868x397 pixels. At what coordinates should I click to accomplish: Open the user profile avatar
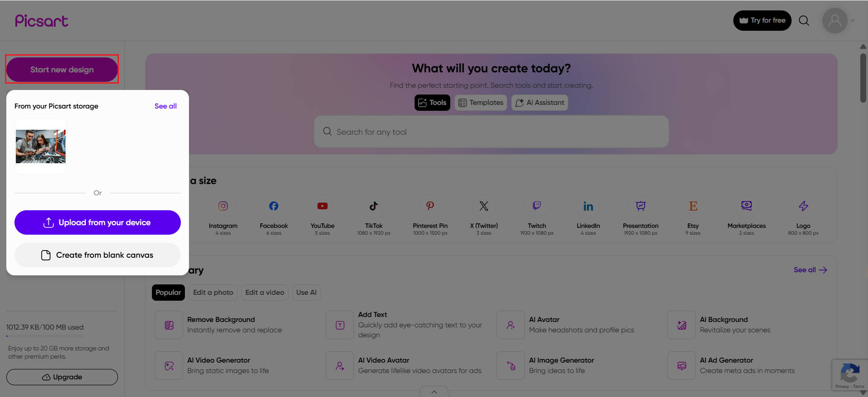tap(835, 20)
